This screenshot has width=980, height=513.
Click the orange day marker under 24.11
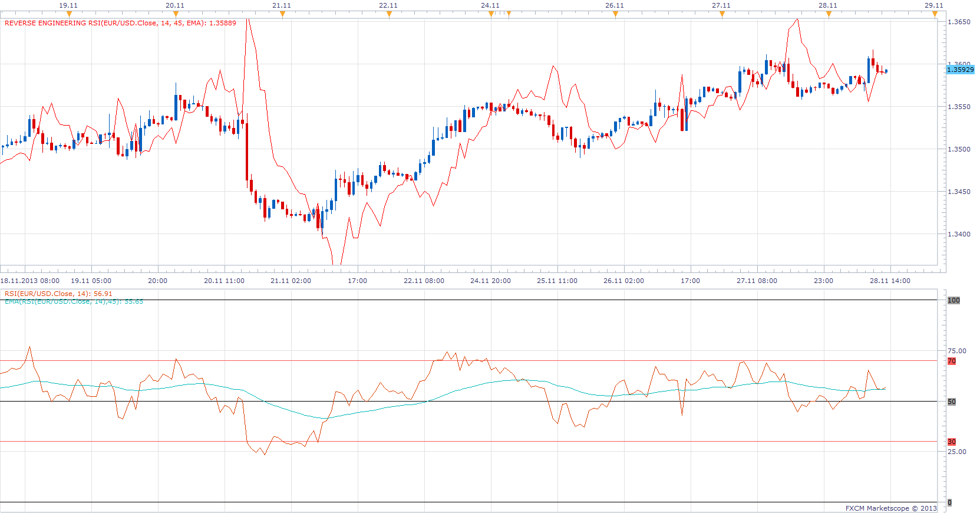[491, 14]
